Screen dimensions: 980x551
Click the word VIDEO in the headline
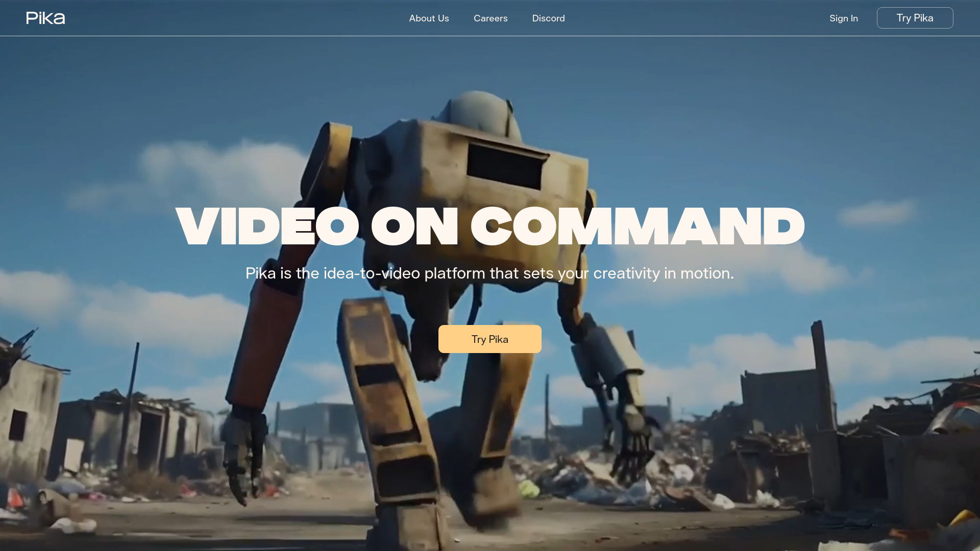click(x=267, y=227)
